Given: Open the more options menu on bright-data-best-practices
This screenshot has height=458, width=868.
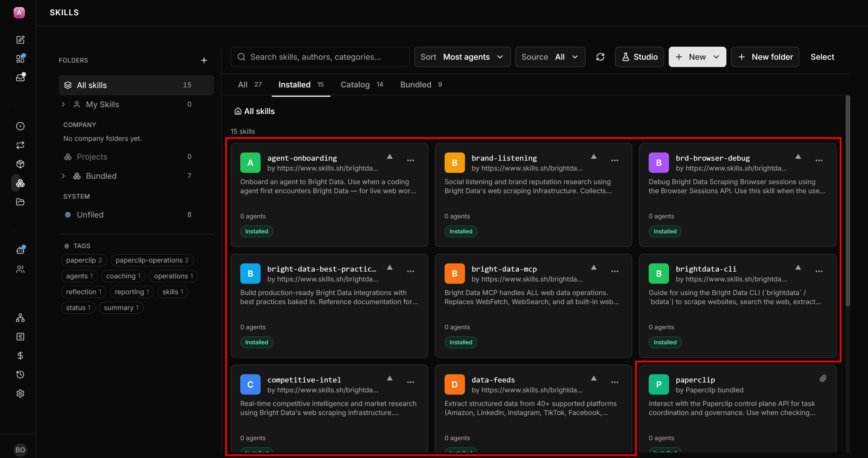Looking at the screenshot, I should (x=410, y=271).
